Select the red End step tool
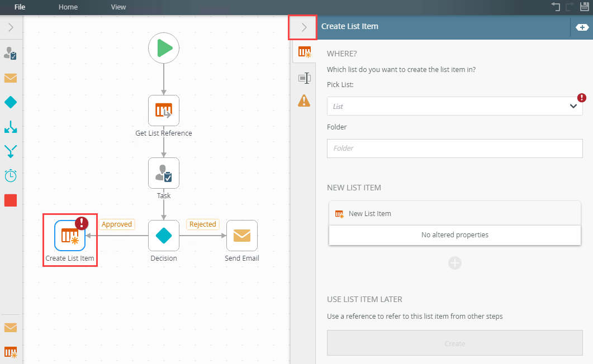The image size is (593, 364). [11, 200]
